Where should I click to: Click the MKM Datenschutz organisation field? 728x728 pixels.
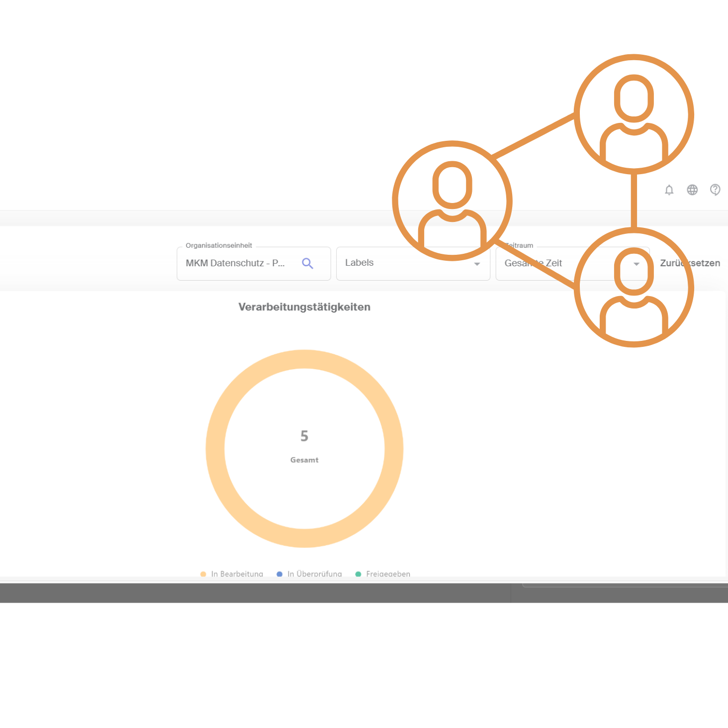[235, 263]
